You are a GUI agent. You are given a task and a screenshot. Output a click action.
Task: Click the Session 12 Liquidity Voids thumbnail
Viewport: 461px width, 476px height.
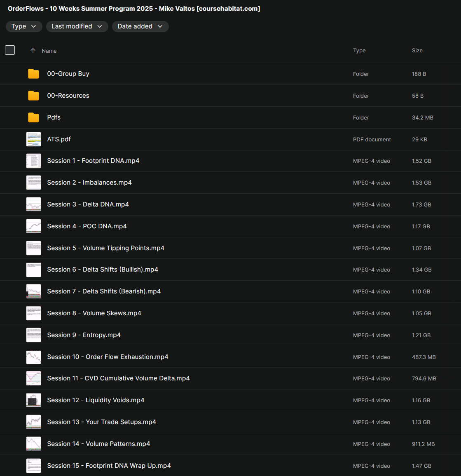33,400
